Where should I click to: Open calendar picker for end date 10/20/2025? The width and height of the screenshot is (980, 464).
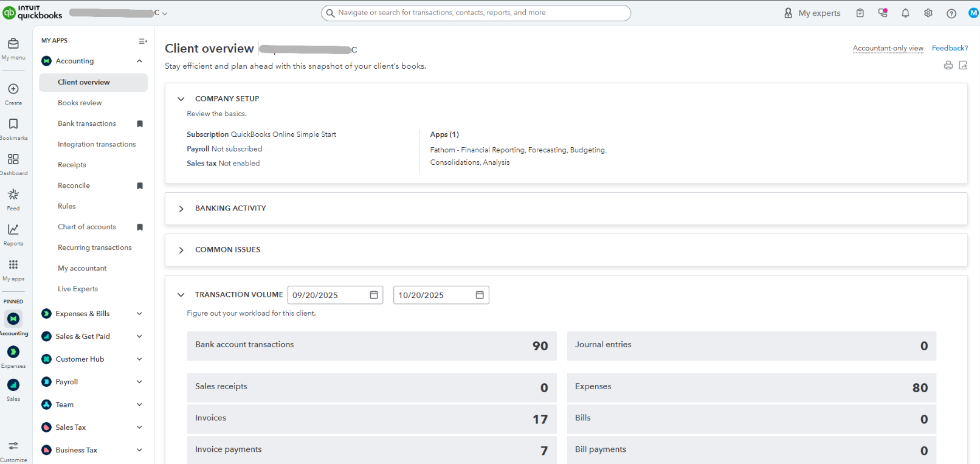point(480,295)
